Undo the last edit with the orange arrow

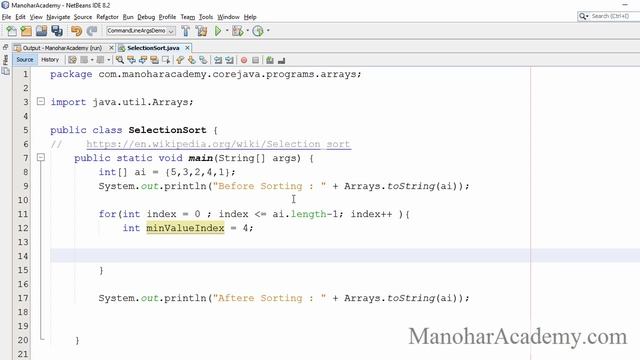76,31
